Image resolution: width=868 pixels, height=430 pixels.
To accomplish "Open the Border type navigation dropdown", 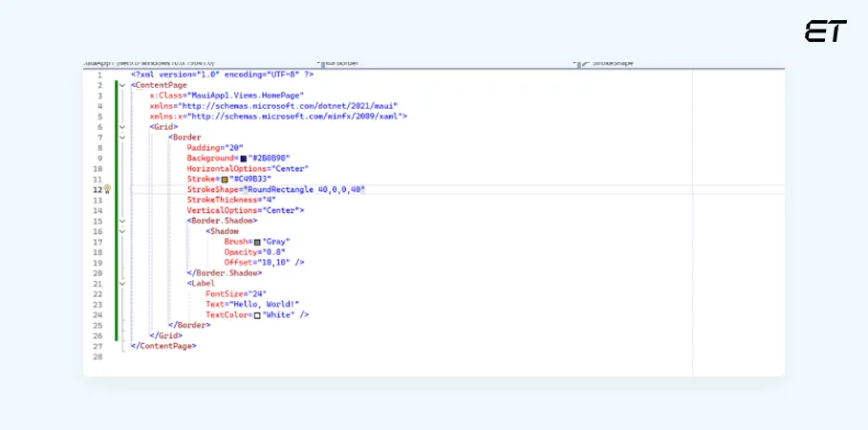I will (x=449, y=63).
